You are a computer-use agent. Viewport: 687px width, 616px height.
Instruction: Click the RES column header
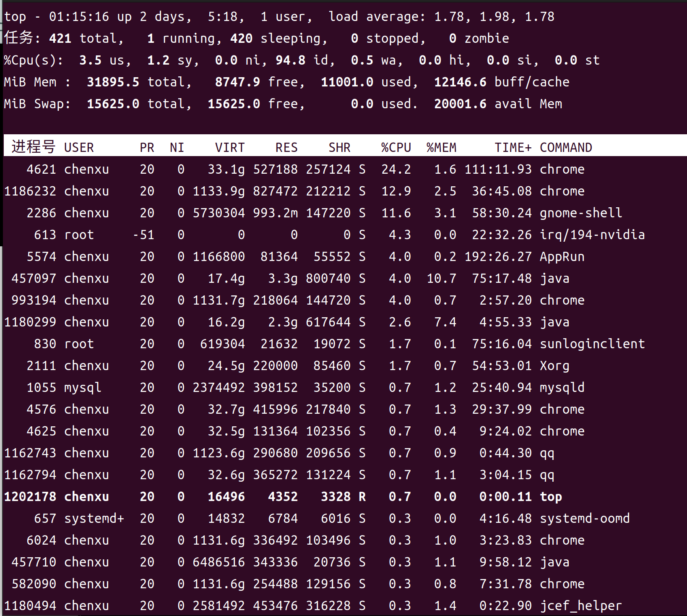[286, 147]
